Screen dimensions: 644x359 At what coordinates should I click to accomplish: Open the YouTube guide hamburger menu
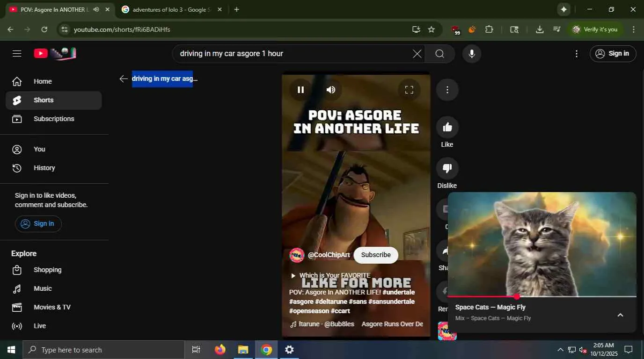point(17,53)
